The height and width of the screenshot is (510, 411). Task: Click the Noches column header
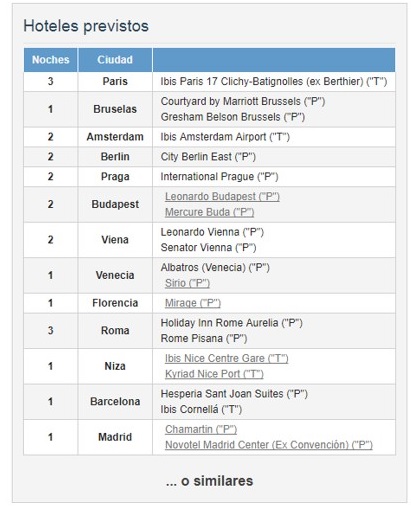tap(51, 60)
